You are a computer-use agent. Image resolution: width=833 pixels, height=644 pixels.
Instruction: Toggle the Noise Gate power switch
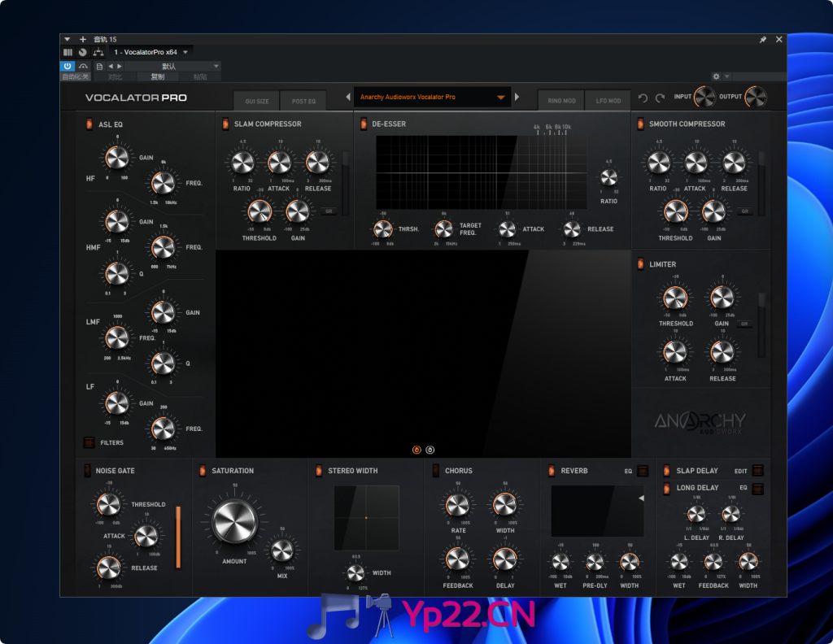click(x=88, y=470)
